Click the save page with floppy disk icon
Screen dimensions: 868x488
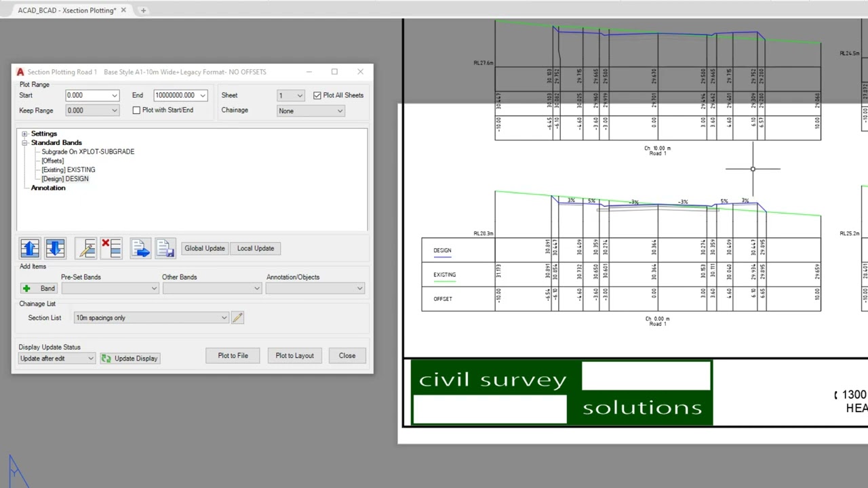[x=165, y=248]
